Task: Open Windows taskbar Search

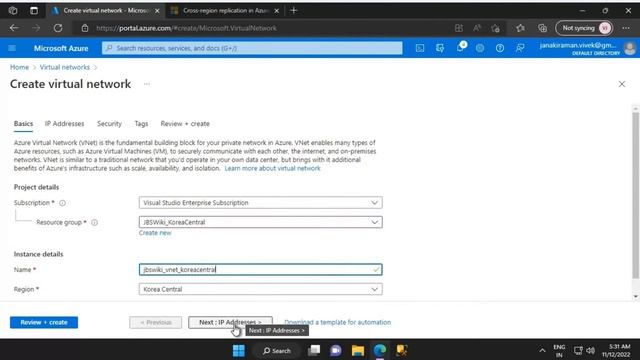Action: click(276, 350)
